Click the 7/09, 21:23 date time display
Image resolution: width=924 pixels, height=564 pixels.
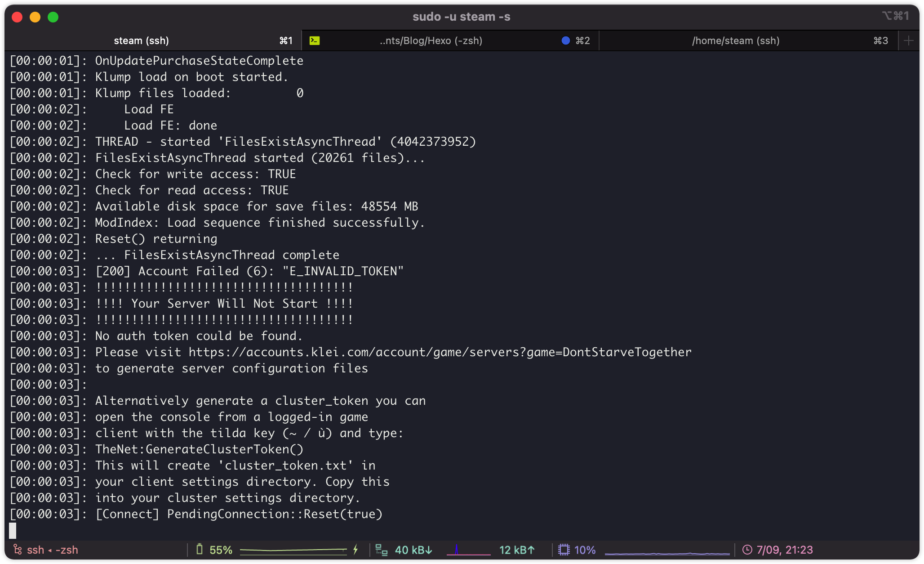pos(784,550)
